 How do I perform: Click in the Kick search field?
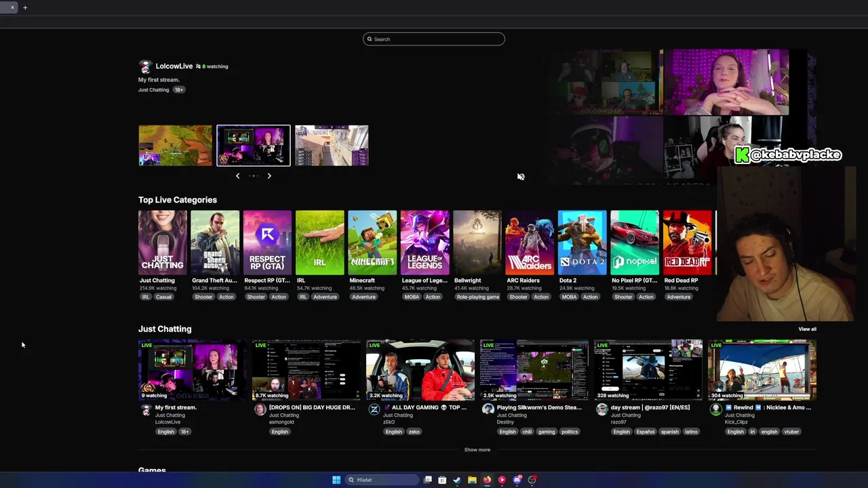pos(434,39)
